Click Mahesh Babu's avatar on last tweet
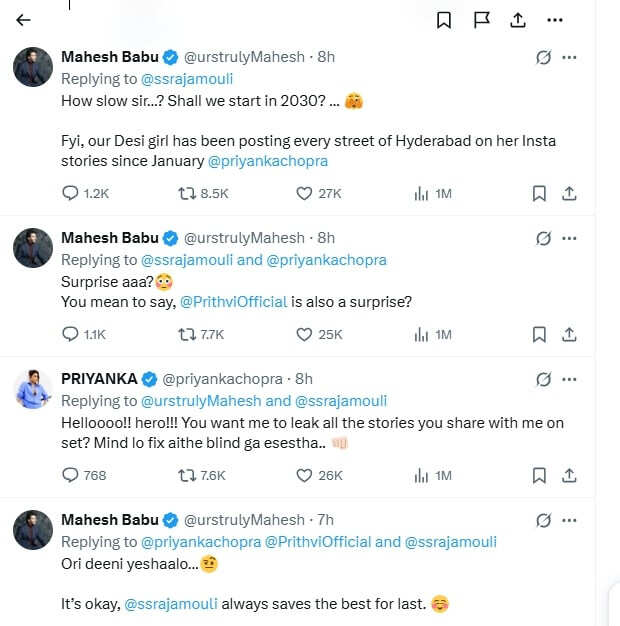Image resolution: width=620 pixels, height=626 pixels. (33, 529)
